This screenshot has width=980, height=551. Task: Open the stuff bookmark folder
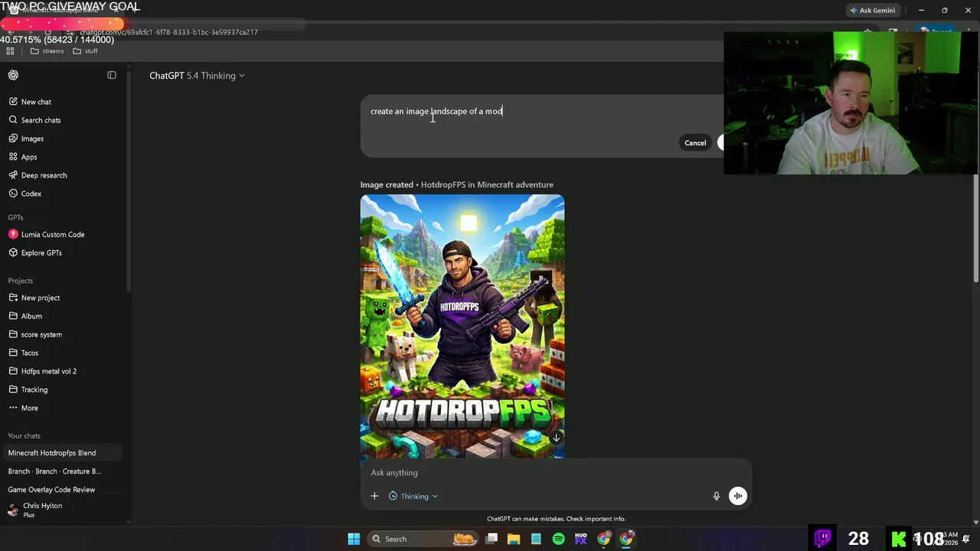[x=86, y=51]
